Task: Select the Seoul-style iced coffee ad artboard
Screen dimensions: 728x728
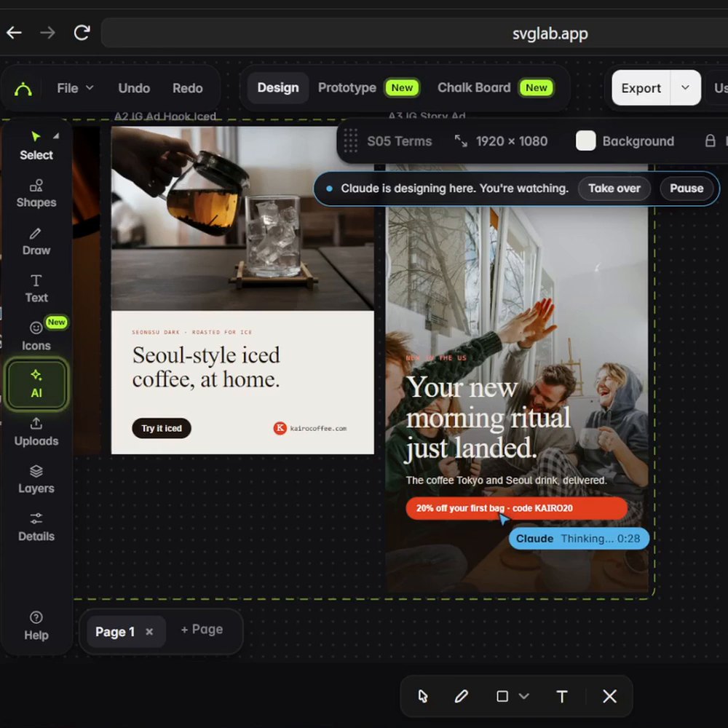Action: click(x=242, y=290)
